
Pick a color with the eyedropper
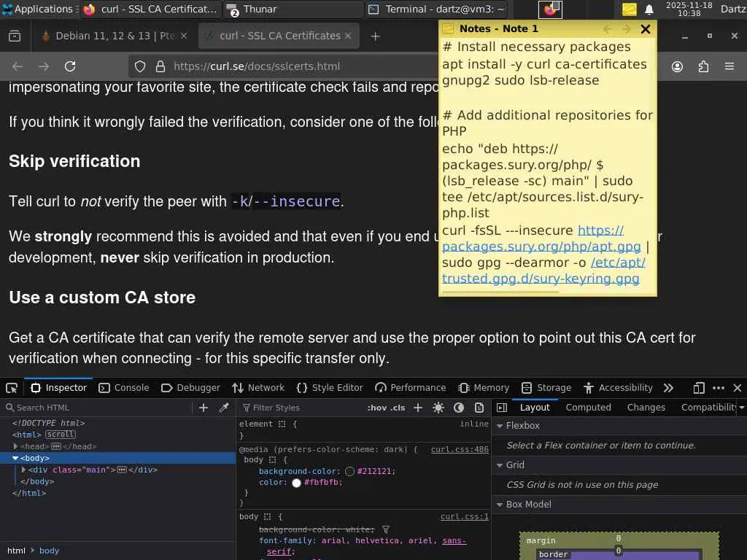click(x=224, y=408)
